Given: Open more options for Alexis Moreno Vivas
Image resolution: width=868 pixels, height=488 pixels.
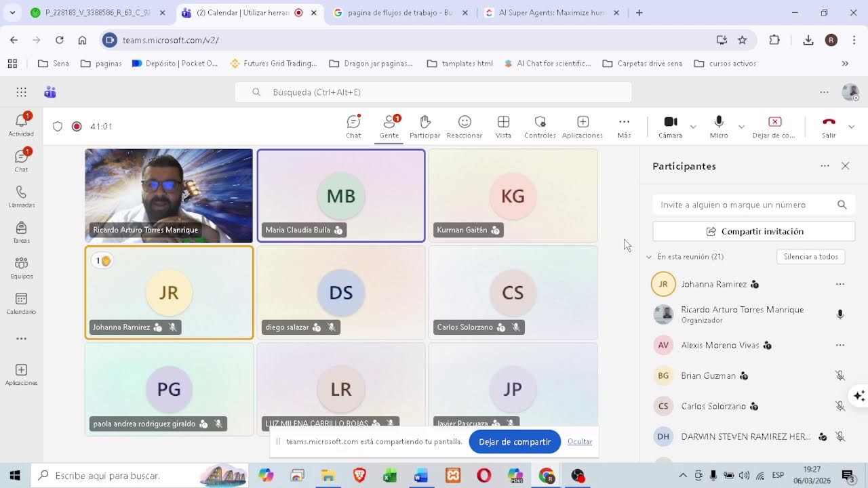Looking at the screenshot, I should [840, 345].
